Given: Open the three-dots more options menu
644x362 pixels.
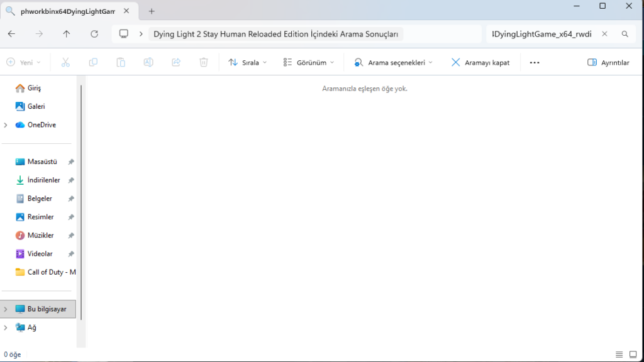Looking at the screenshot, I should [x=535, y=62].
